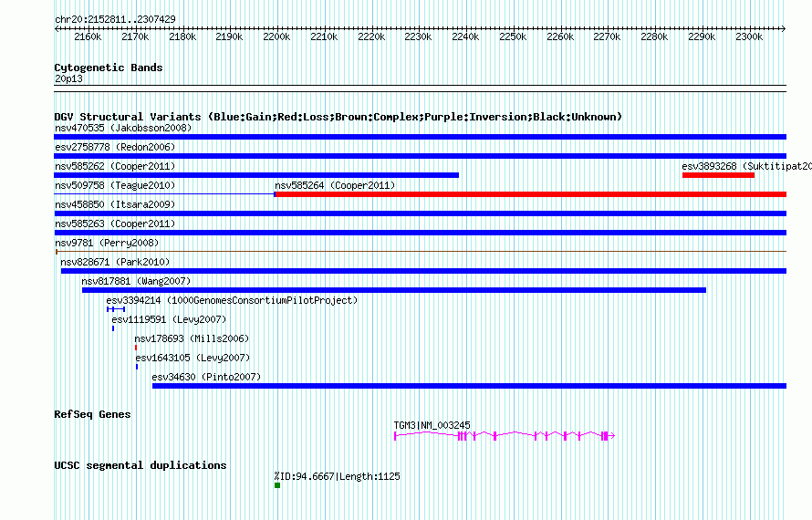Open the red esv3893268 loss variant bar
Image resolution: width=812 pixels, height=520 pixels.
[x=718, y=175]
